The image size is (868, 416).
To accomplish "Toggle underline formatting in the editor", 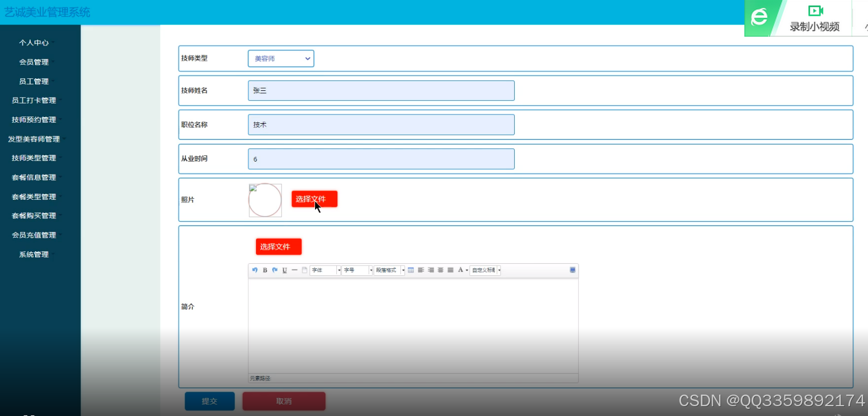I will click(x=284, y=270).
